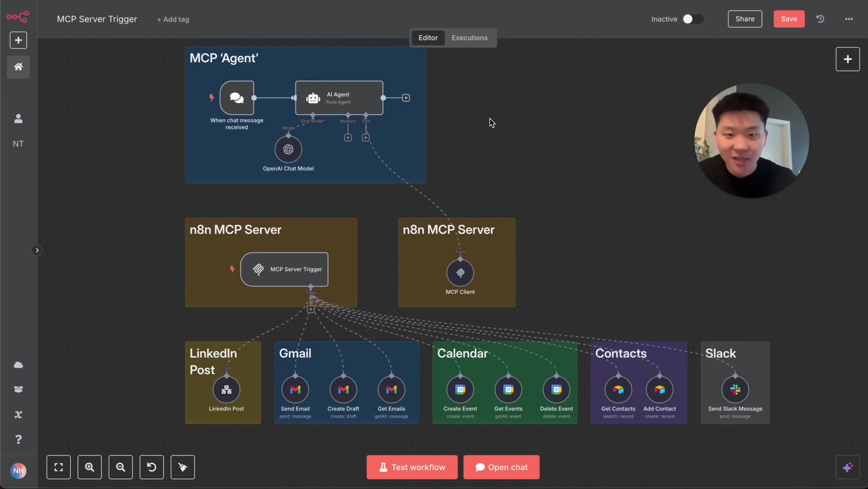Select the Create Event calendar node
Screen dimensions: 868x489
460,389
